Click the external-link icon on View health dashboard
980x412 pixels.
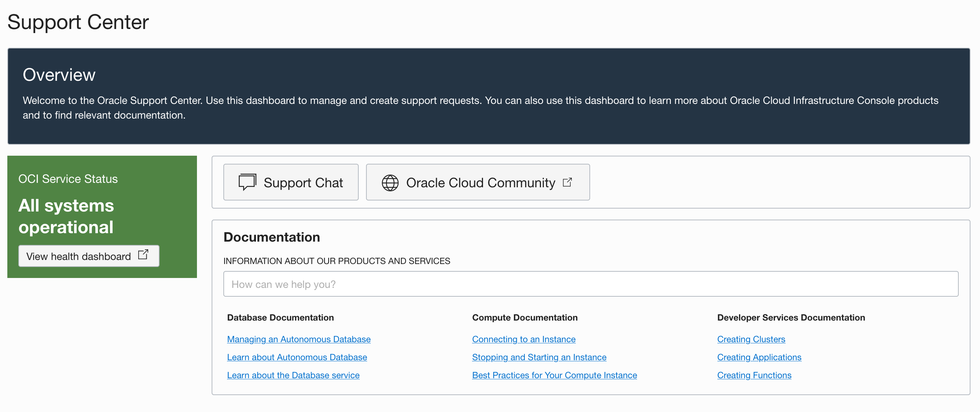(x=143, y=255)
